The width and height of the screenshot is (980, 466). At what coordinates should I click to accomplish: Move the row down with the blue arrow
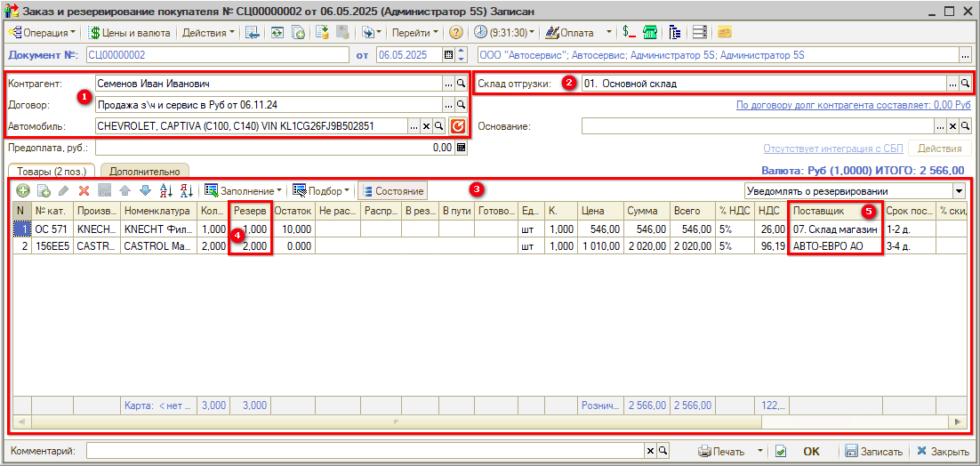(145, 190)
